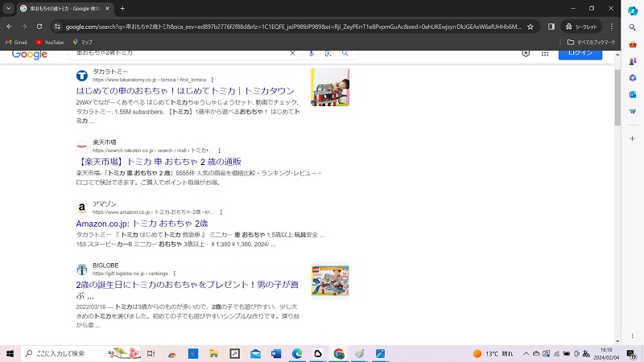
Task: Go back using the browser back arrow
Action: 9,27
